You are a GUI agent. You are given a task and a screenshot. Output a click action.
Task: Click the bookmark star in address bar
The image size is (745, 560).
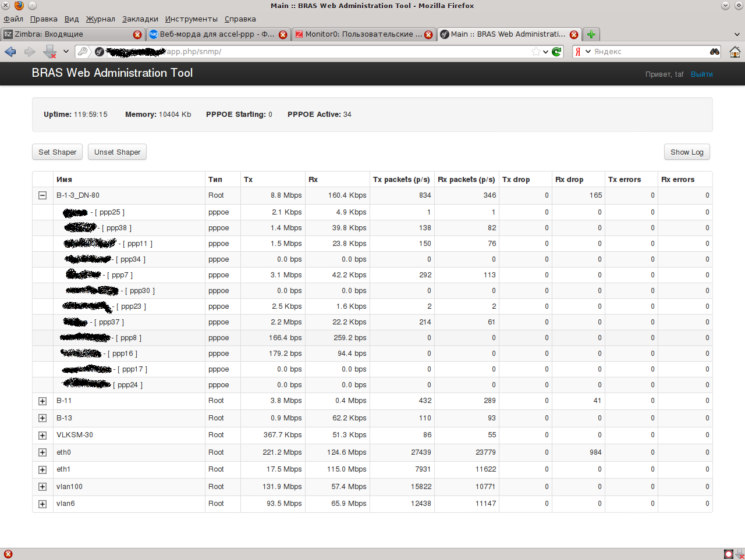click(535, 52)
